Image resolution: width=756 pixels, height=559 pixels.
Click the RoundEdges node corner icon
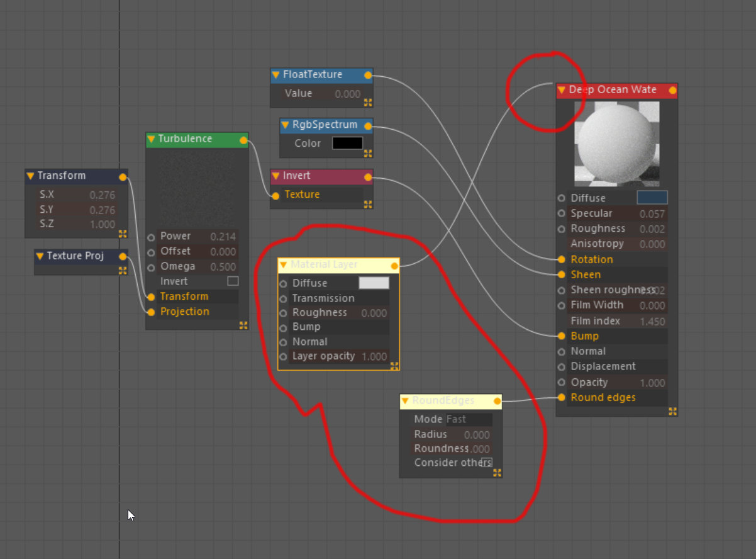click(497, 472)
